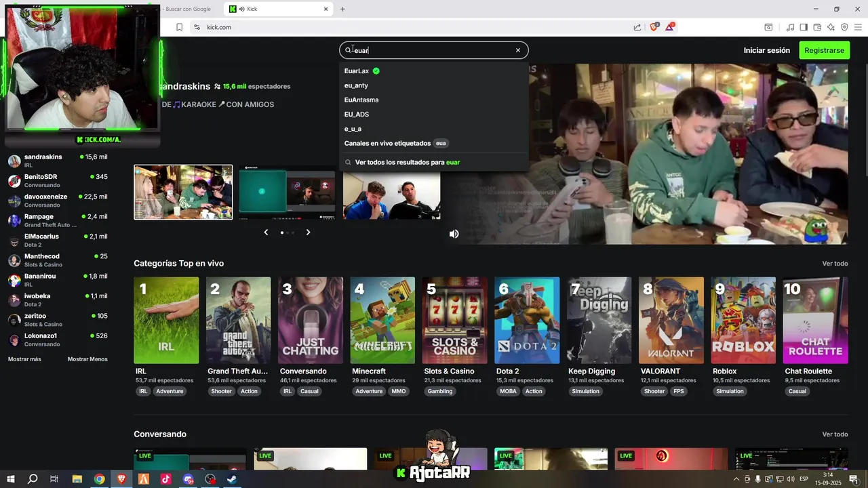Open Bananirou channel in sidebar

pos(58,280)
